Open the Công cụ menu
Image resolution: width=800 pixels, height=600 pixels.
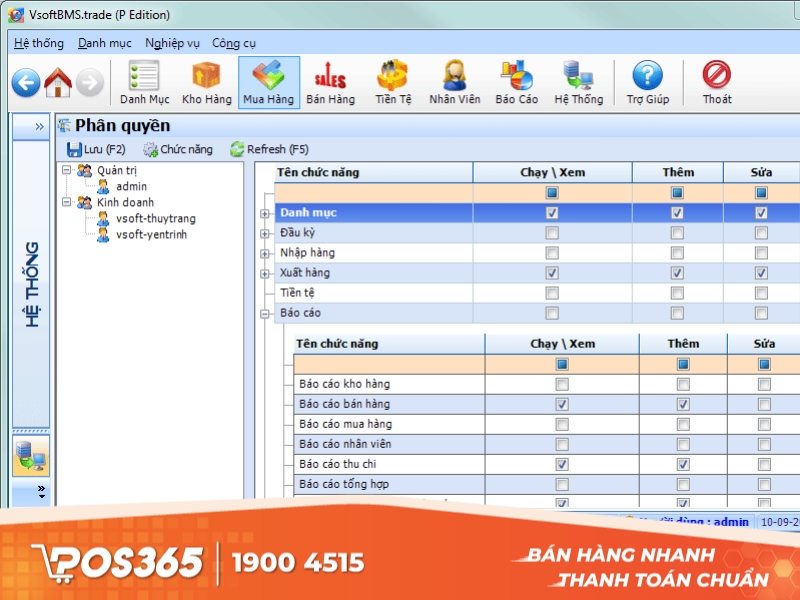(x=234, y=43)
